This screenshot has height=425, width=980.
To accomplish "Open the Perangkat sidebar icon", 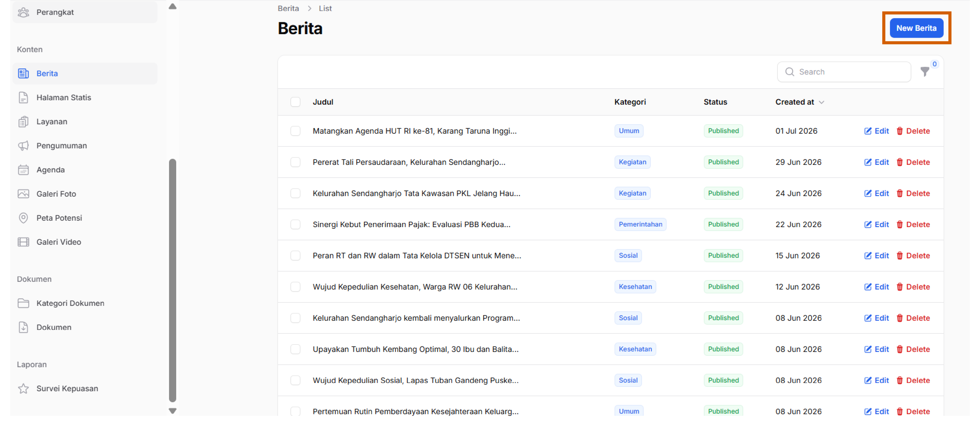I will [x=23, y=12].
